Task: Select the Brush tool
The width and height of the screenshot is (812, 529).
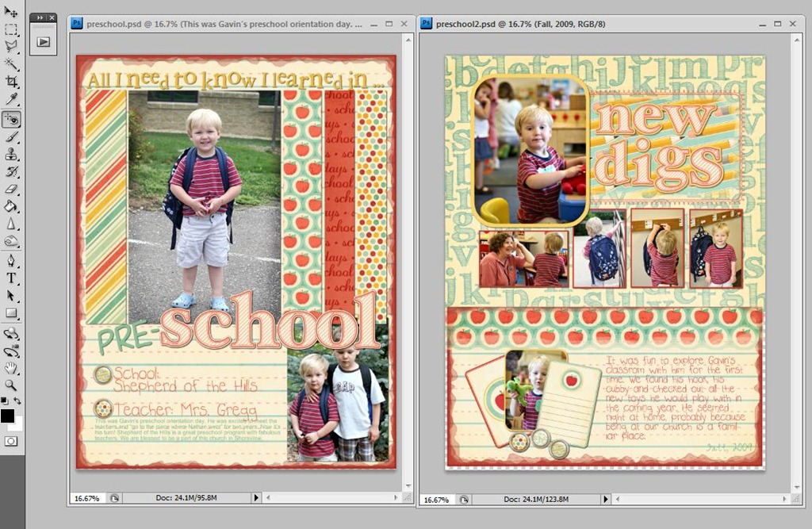Action: tap(11, 137)
